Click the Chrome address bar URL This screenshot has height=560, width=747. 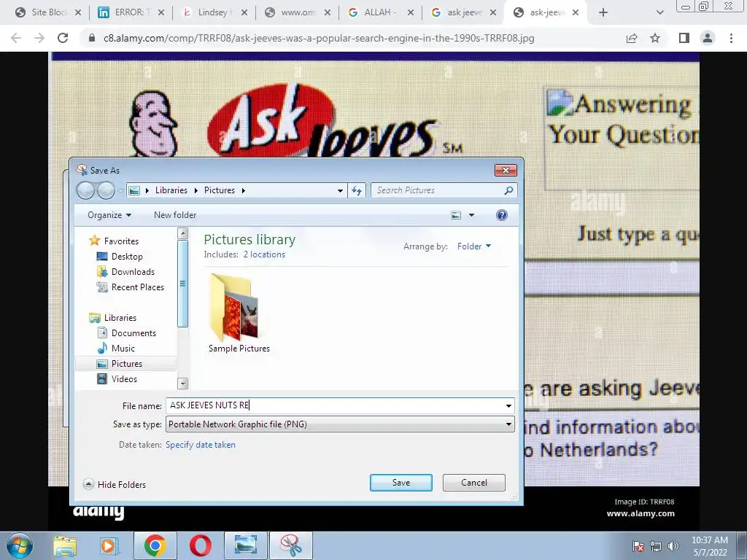click(x=319, y=38)
